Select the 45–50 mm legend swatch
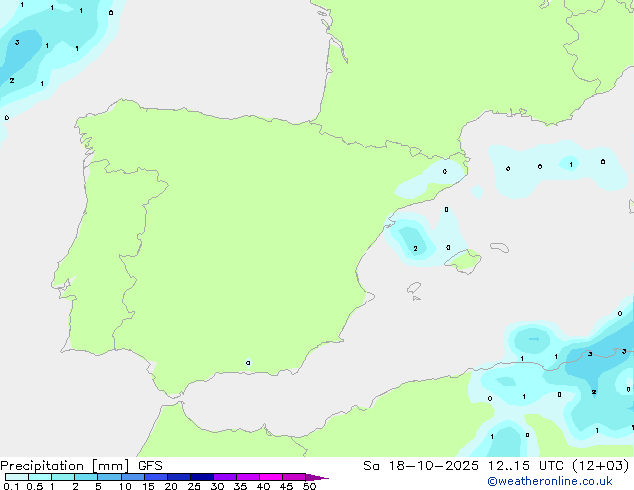 [294, 477]
